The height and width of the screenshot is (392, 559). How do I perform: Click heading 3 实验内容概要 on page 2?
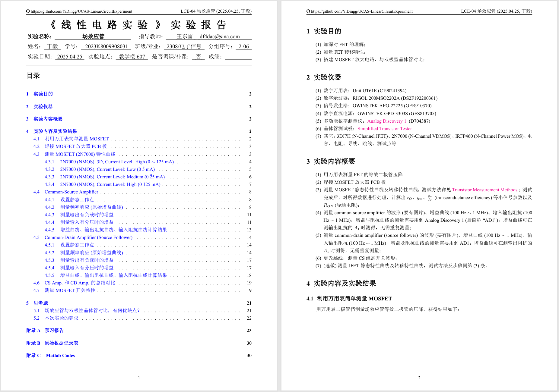331,161
